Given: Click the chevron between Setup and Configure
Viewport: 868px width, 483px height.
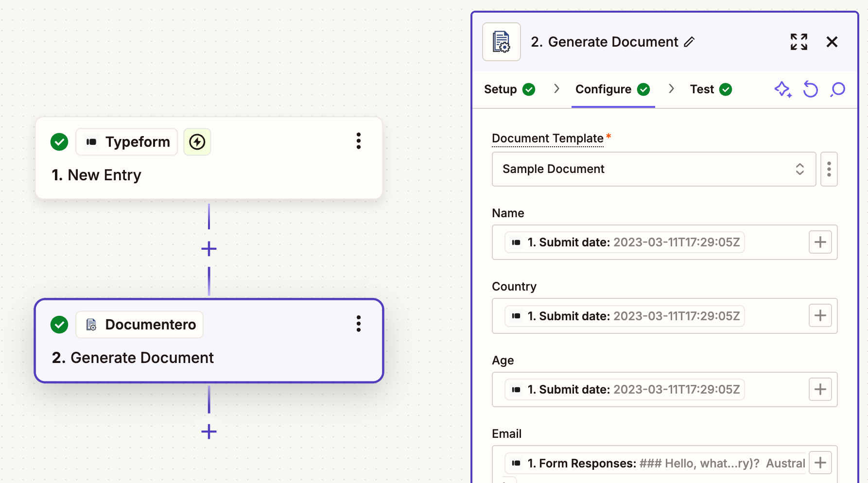Looking at the screenshot, I should pyautogui.click(x=557, y=89).
